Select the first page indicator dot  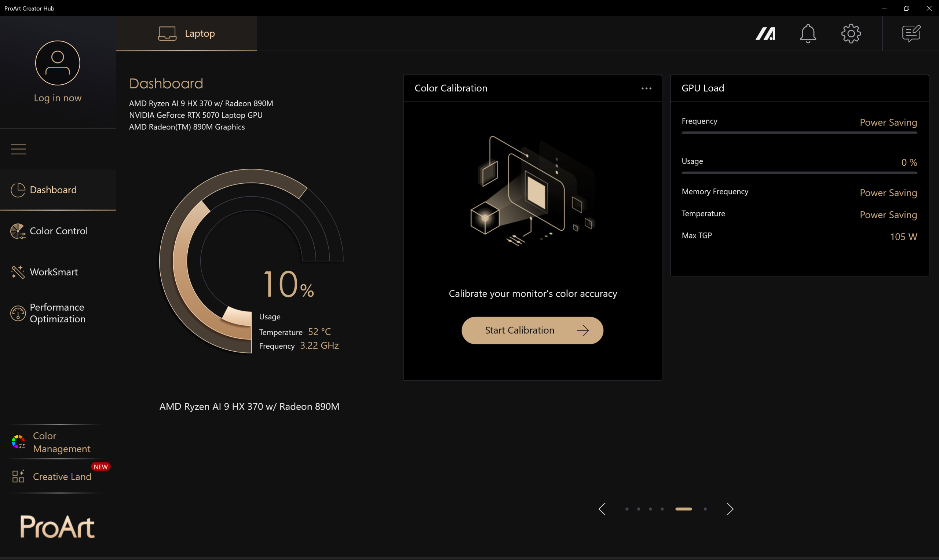(x=627, y=509)
